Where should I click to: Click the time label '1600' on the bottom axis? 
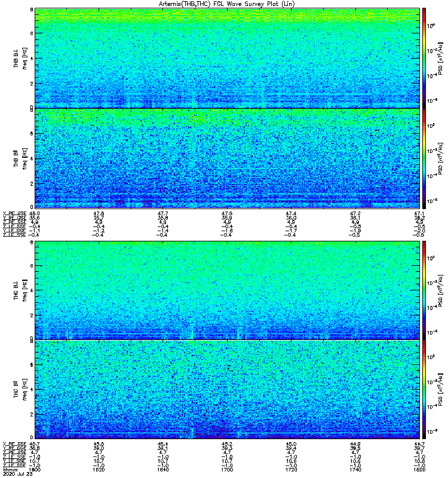click(35, 470)
